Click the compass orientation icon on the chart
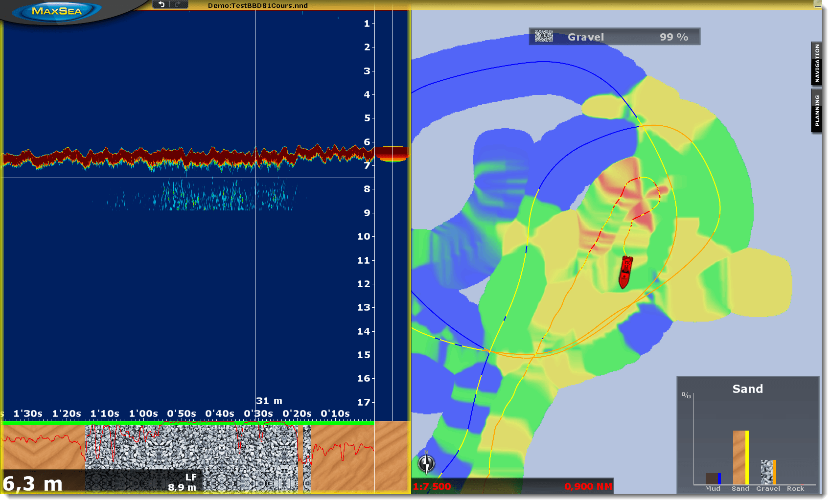This screenshot has height=504, width=832. 425,463
